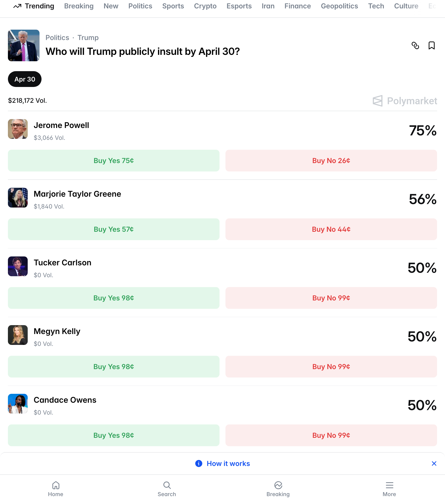Buy No 99¢ on Candace Owens
The height and width of the screenshot is (504, 445).
[331, 435]
